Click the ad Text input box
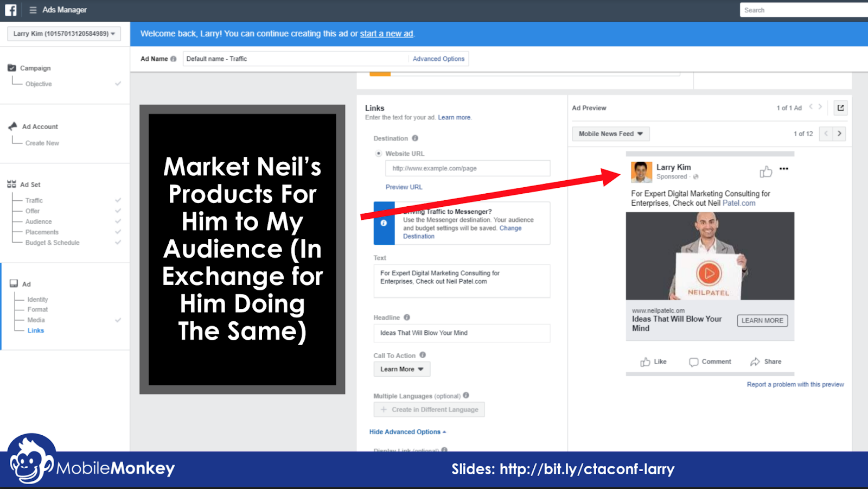Viewport: 868px width, 489px height. [462, 281]
